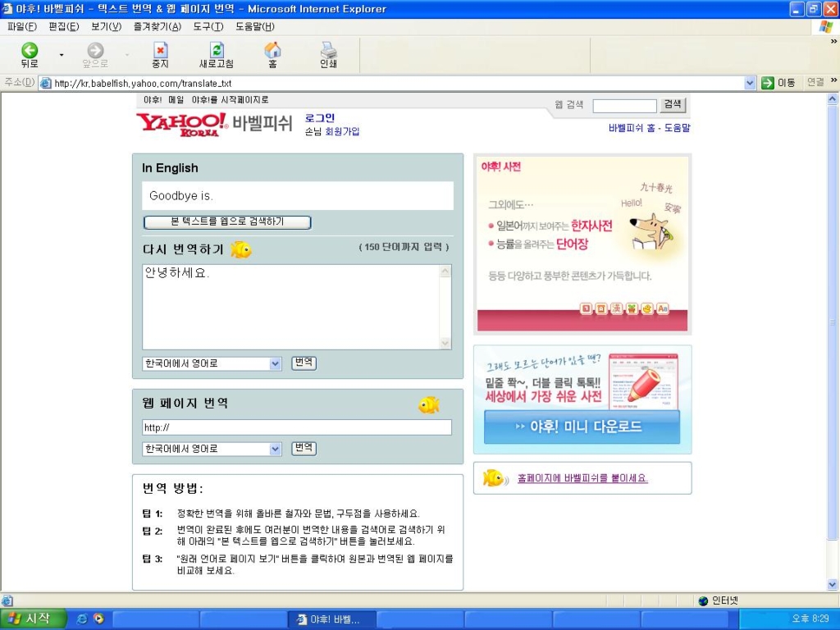
Task: Click in the web search input field
Action: [624, 106]
